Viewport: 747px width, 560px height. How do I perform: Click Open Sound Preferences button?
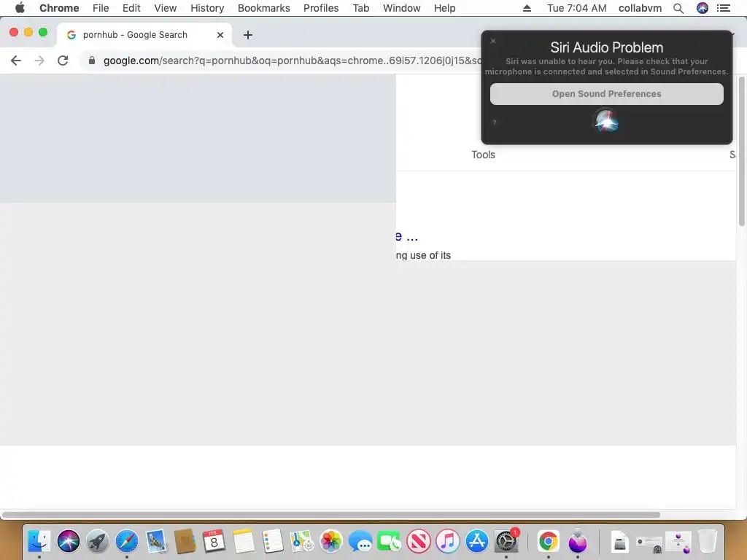(x=606, y=94)
